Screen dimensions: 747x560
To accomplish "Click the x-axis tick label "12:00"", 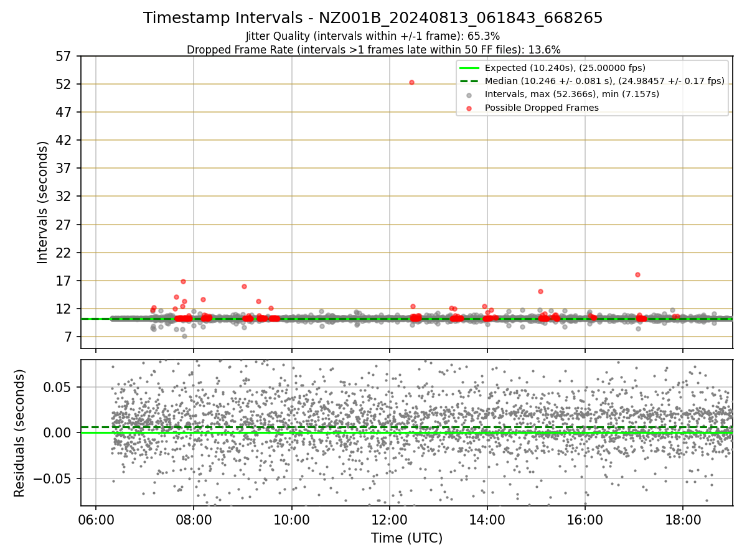I will tap(390, 519).
